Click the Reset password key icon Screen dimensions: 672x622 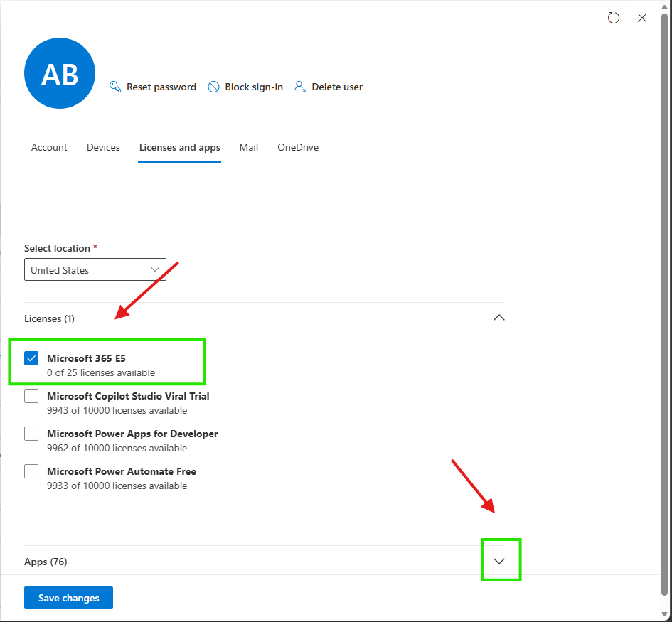115,87
